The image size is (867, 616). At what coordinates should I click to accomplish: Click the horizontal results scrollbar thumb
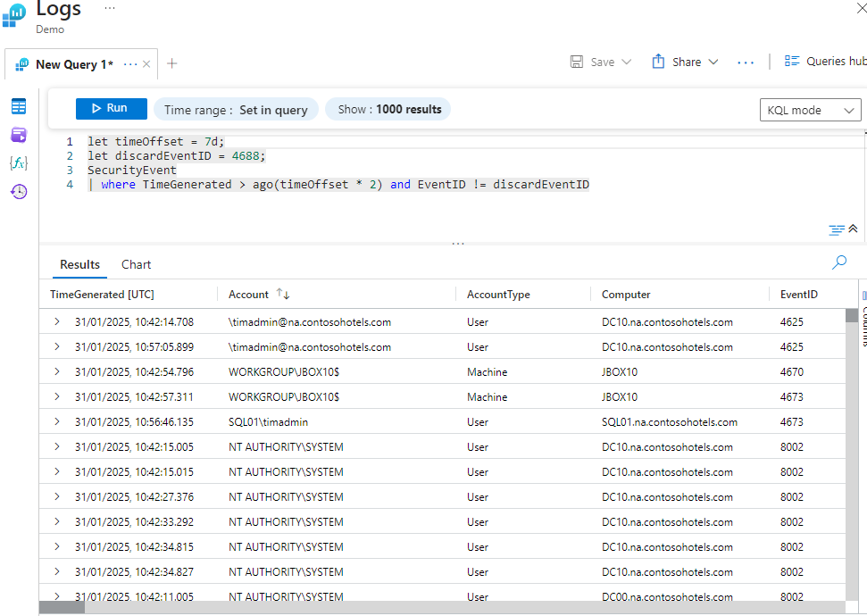coord(62,607)
